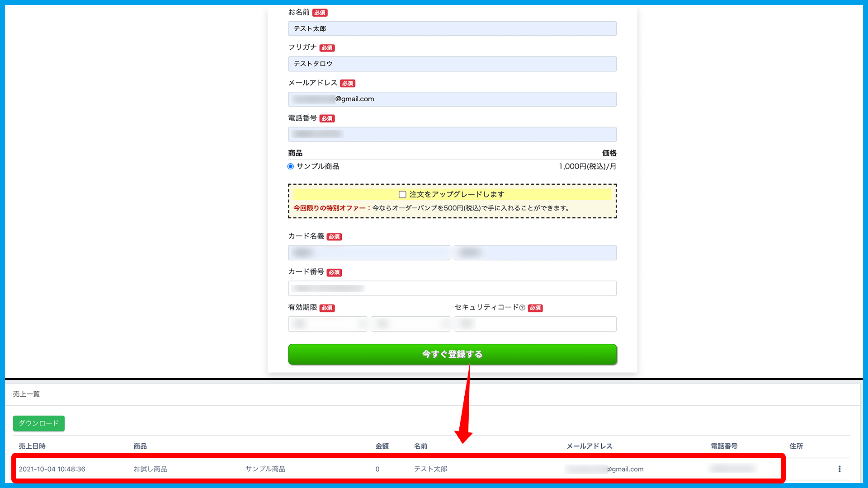This screenshot has width=868, height=488.
Task: Click the security code help question icon
Action: click(x=522, y=308)
